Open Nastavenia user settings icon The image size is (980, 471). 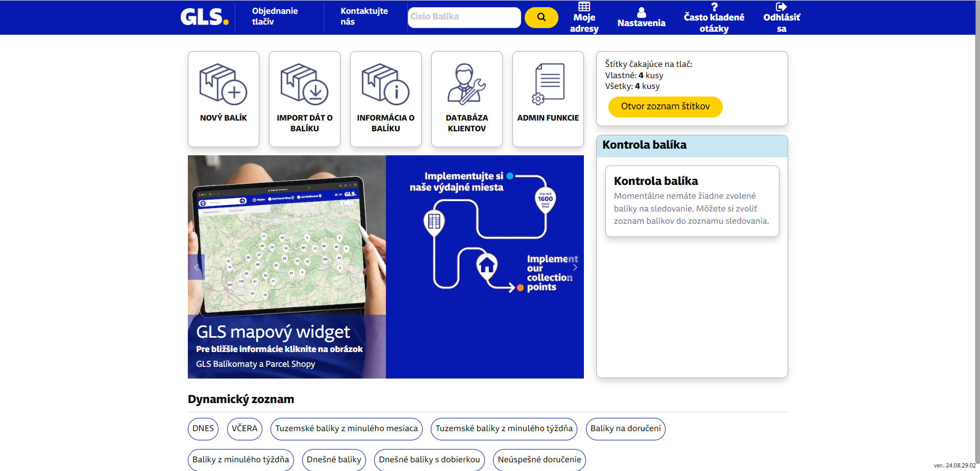click(642, 12)
